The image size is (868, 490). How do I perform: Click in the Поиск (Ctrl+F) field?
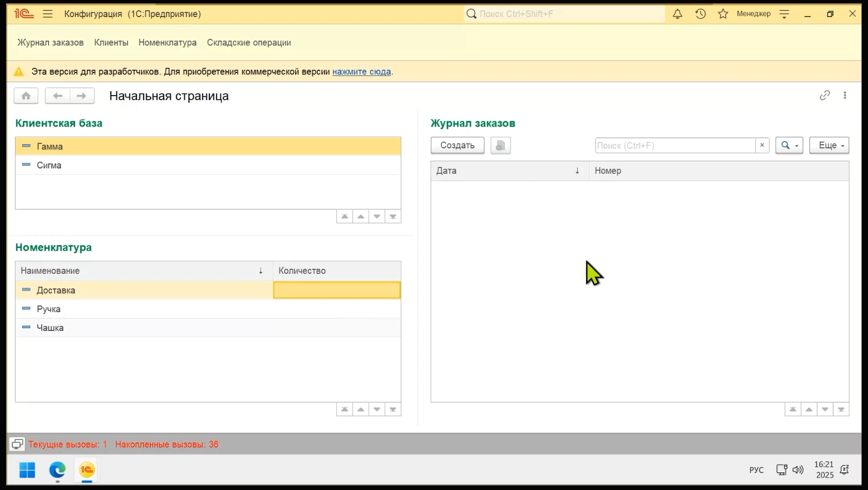[x=674, y=145]
